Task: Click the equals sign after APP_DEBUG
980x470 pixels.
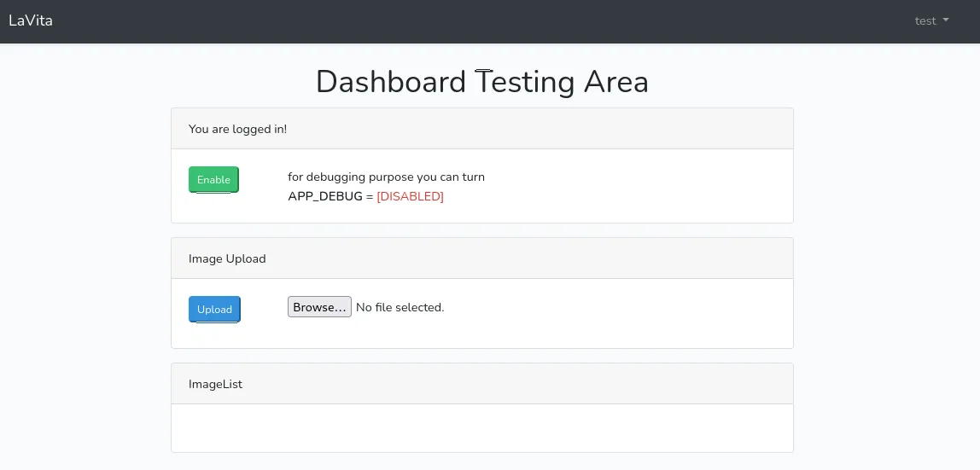Action: [370, 196]
